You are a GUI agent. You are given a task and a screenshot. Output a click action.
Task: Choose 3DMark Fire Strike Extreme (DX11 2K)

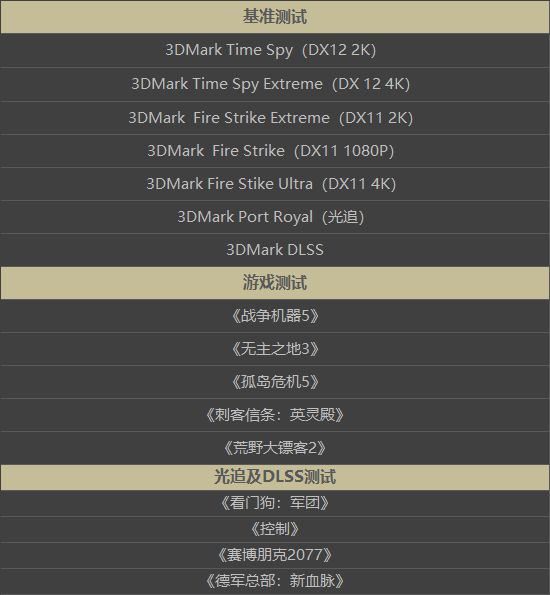click(275, 118)
